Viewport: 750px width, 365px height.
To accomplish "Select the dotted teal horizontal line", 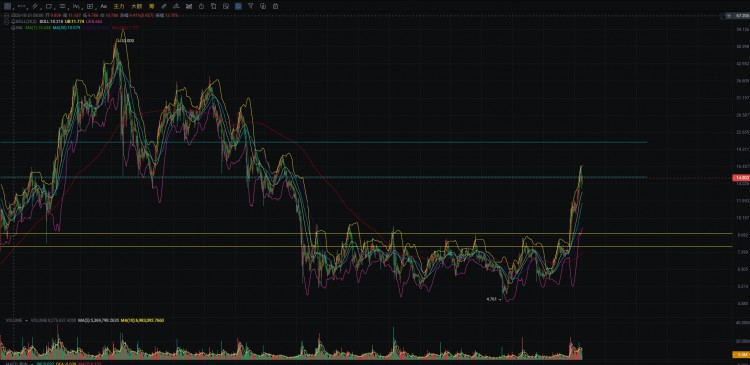I will click(323, 177).
